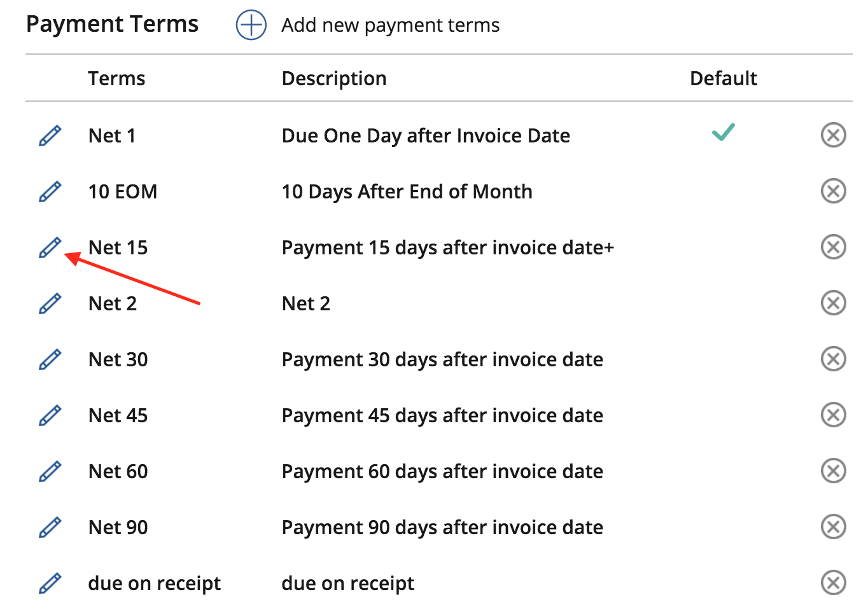Image resolution: width=868 pixels, height=613 pixels.
Task: Edit the Net 1 payment term
Action: (x=50, y=135)
